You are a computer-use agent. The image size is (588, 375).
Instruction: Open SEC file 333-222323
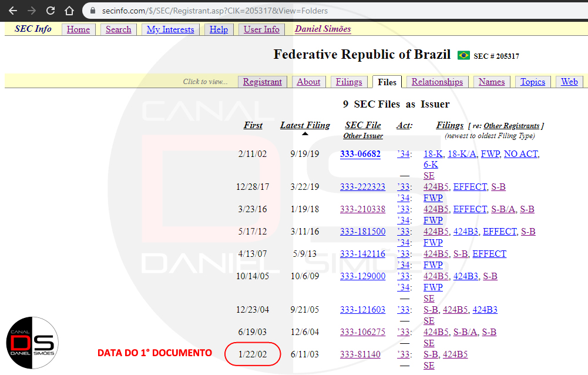coord(362,187)
